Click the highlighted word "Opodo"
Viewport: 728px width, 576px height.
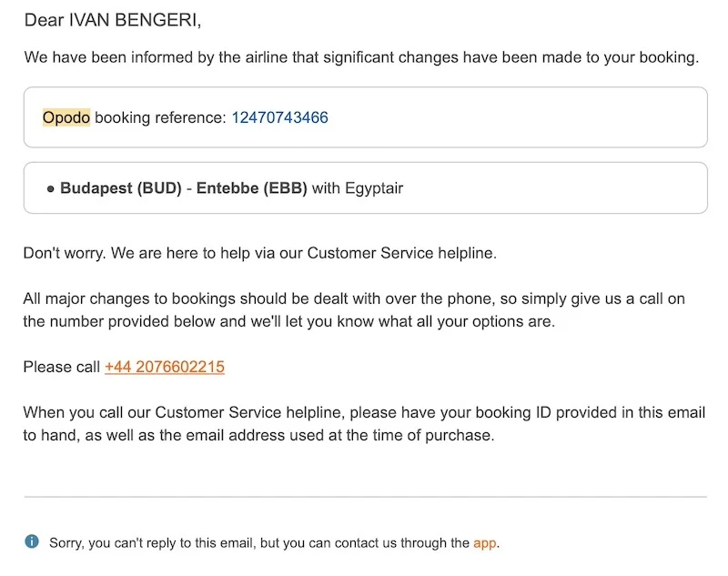click(x=66, y=117)
